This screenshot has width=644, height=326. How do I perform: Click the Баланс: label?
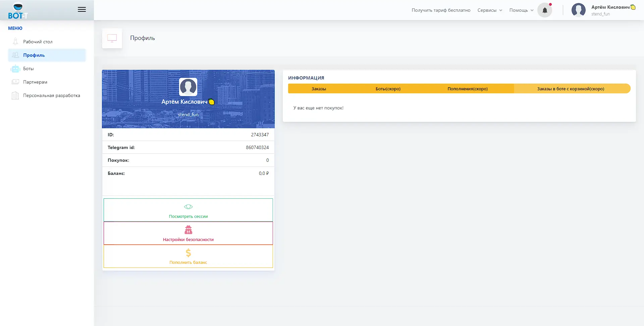click(116, 173)
